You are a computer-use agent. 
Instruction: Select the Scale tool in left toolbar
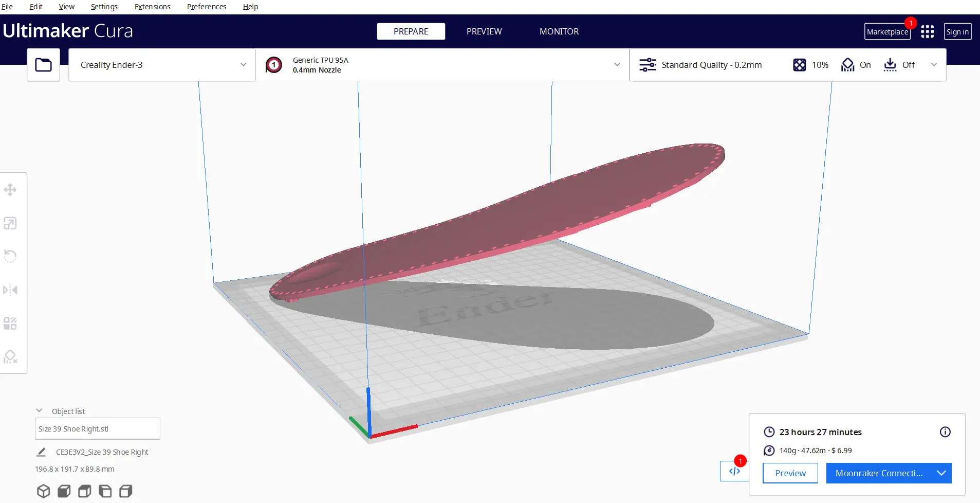click(x=10, y=223)
